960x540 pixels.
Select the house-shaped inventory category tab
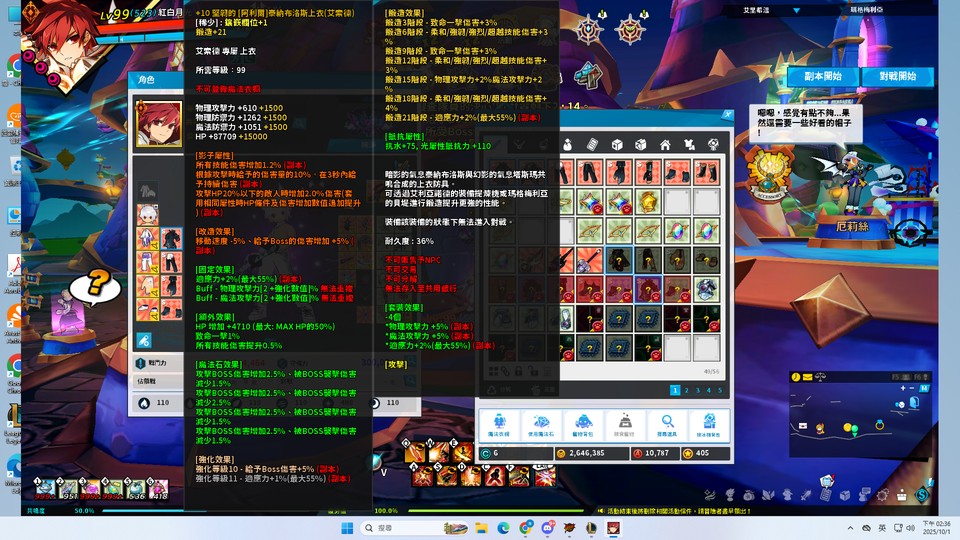point(665,145)
